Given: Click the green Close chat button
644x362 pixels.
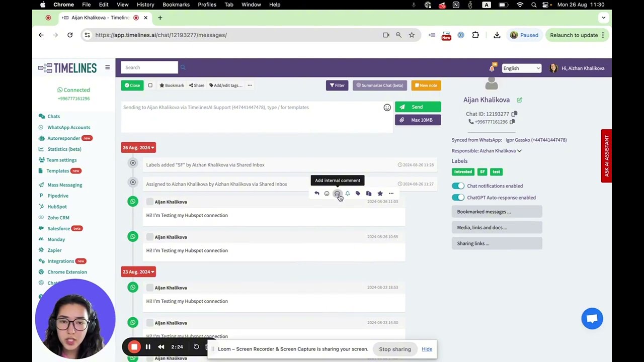Looking at the screenshot, I should point(132,85).
